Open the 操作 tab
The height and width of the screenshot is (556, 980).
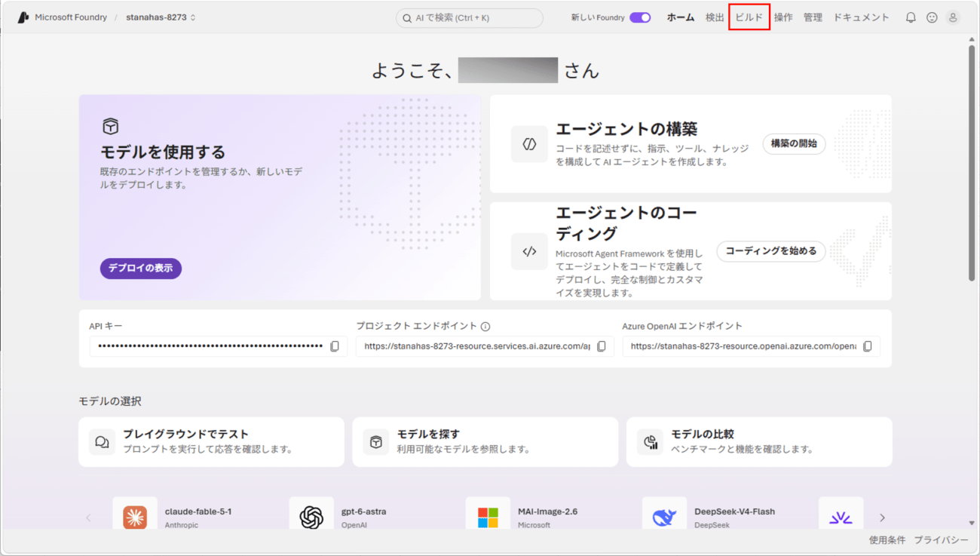tap(783, 17)
